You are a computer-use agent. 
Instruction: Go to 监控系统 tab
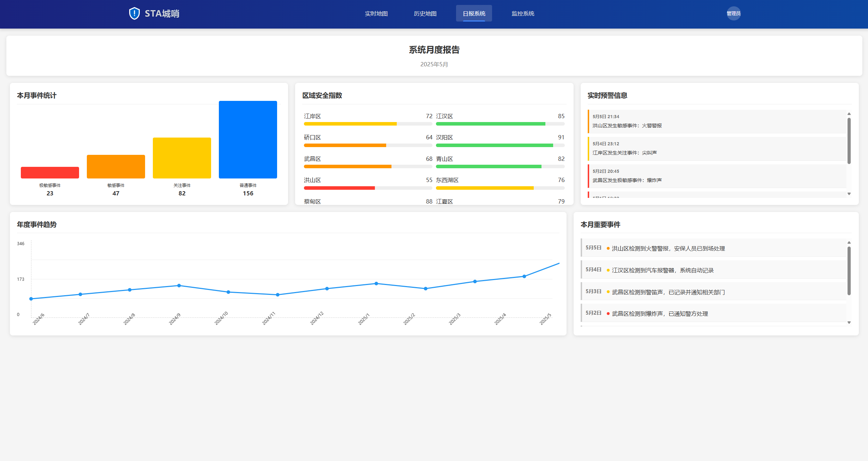[x=523, y=13]
